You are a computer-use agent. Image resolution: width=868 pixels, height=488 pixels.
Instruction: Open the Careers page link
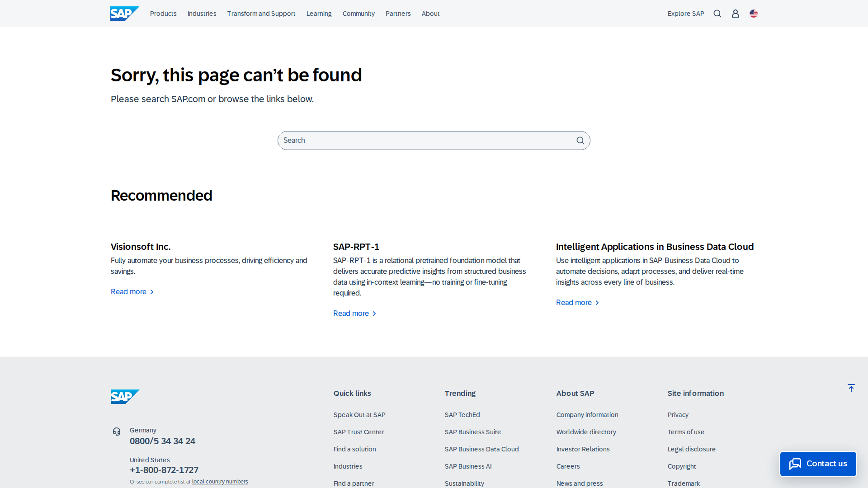[x=568, y=466]
